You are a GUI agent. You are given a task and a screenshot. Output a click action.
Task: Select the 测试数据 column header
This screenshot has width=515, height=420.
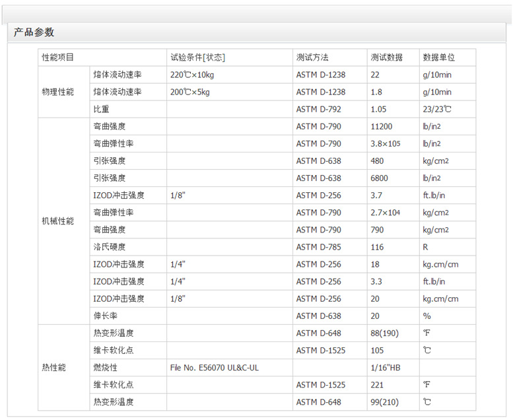pos(393,57)
